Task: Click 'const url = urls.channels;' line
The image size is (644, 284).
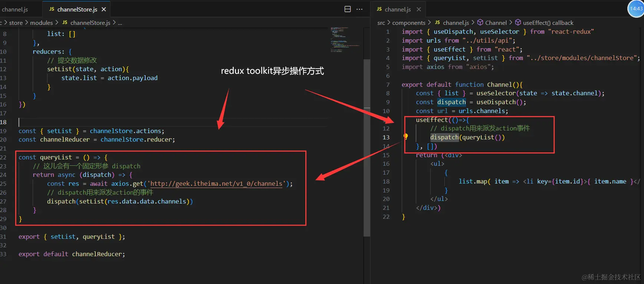Action: click(462, 111)
